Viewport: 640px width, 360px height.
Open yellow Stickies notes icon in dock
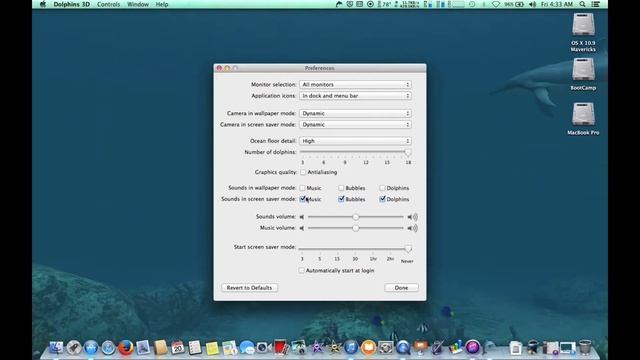tap(212, 348)
